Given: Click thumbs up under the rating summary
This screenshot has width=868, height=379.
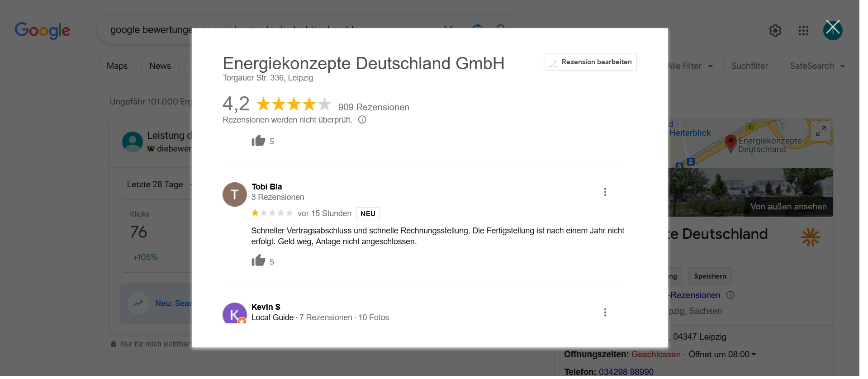Looking at the screenshot, I should click(x=258, y=141).
